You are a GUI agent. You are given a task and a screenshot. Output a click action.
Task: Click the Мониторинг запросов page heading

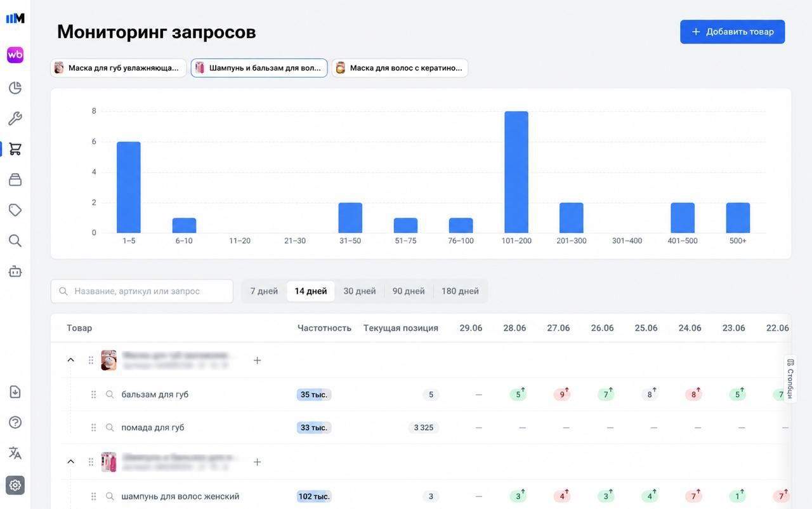pos(157,32)
